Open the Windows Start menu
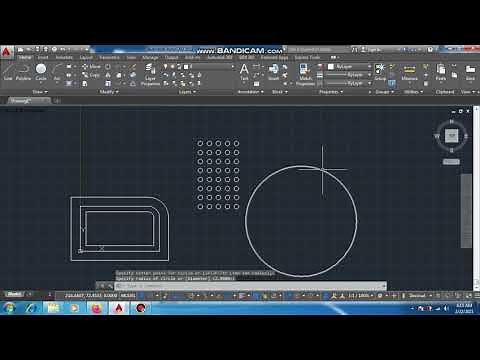Viewport: 480px width, 360px height. click(9, 308)
